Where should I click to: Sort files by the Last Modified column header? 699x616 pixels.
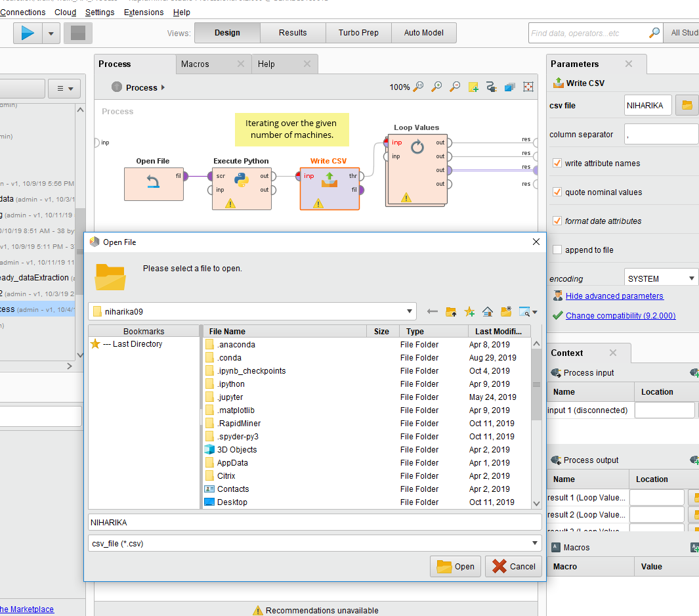point(498,332)
